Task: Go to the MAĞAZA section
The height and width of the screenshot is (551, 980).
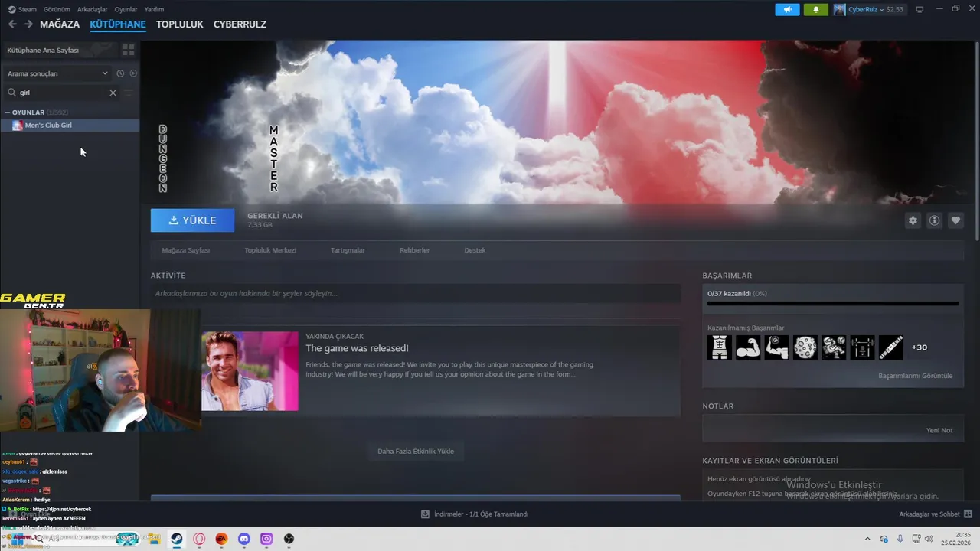Action: 60,24
